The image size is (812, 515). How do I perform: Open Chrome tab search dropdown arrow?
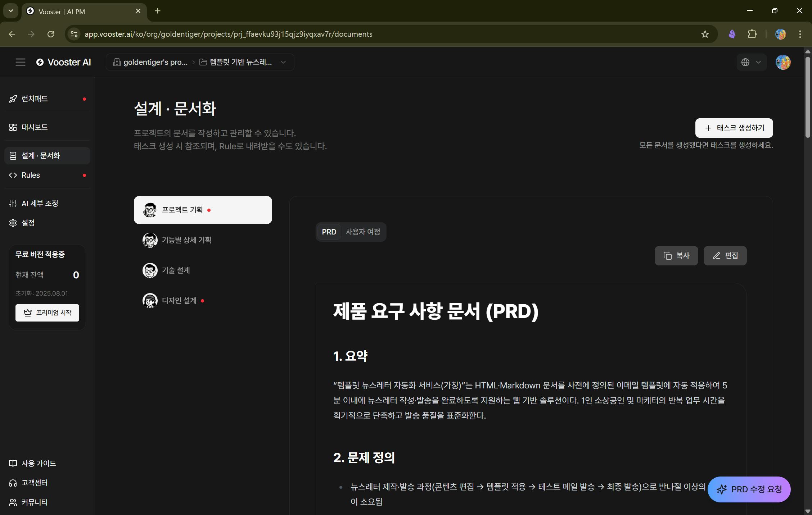coord(11,11)
